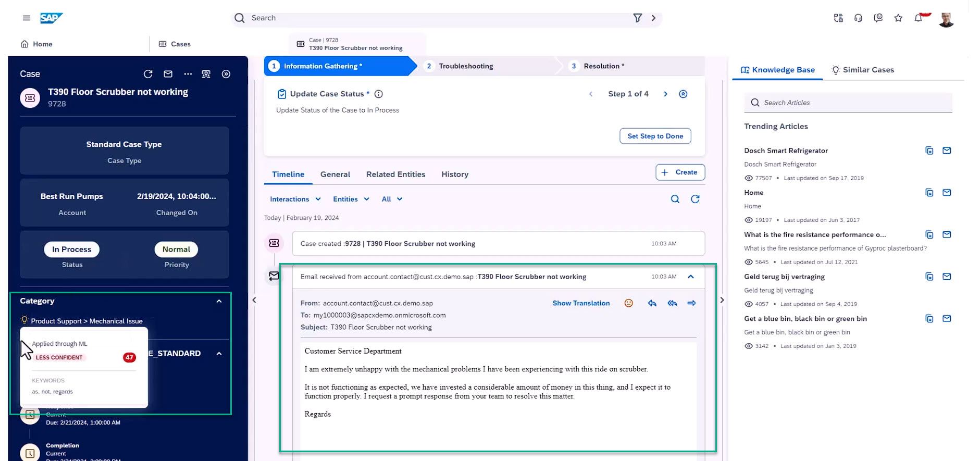This screenshot has height=461, width=980.
Task: Open the Cases navigation tab
Action: [x=175, y=44]
